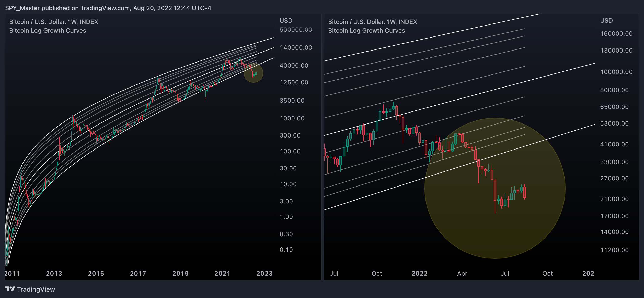644x298 pixels.
Task: Click the right chart title 'Bitcoin / U.S. Dollar, 1W, INDEX'
Action: coord(373,22)
